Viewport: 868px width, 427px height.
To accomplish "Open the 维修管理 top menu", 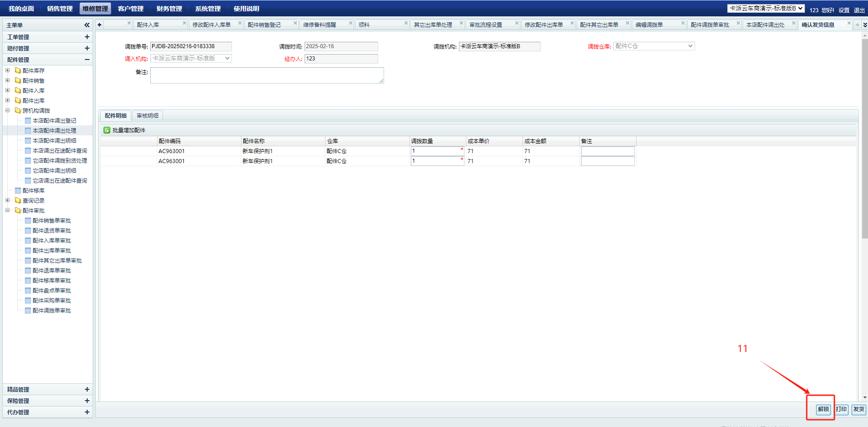I will click(x=95, y=9).
